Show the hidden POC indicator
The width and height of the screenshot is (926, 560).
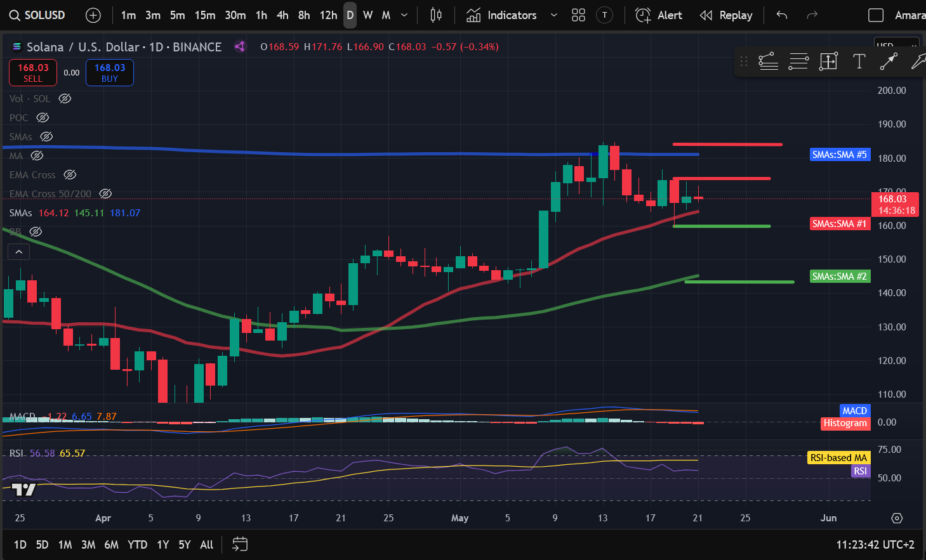pyautogui.click(x=43, y=118)
